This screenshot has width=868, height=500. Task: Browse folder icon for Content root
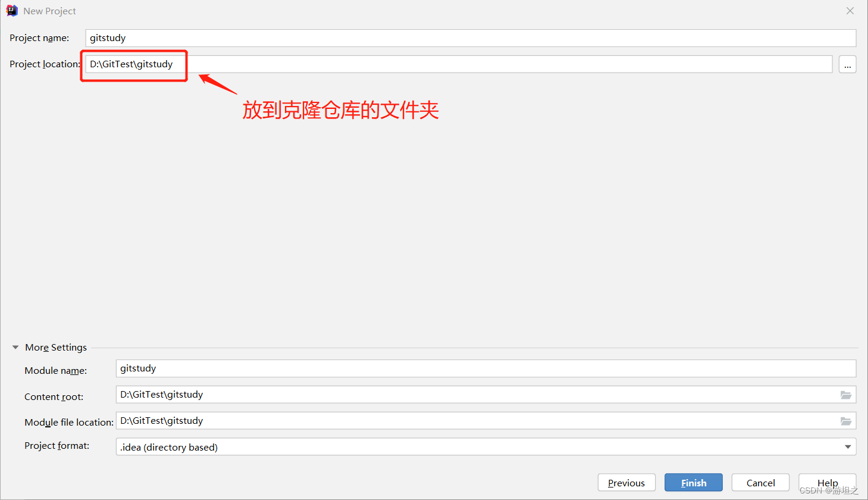pos(845,395)
